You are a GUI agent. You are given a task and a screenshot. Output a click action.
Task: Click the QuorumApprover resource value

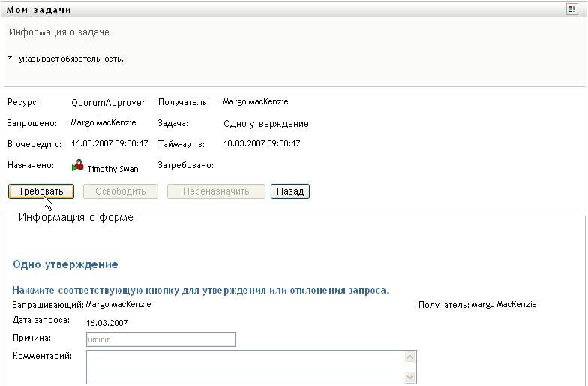(x=108, y=103)
